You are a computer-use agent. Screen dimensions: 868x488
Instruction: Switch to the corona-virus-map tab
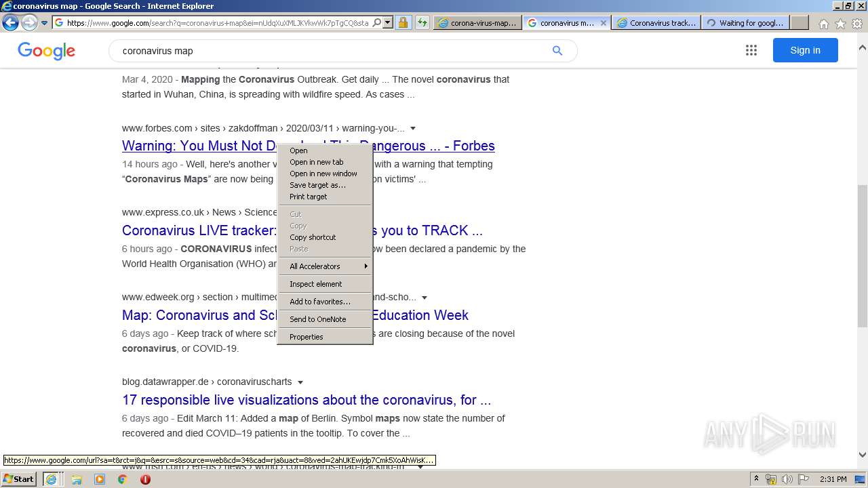tap(478, 22)
